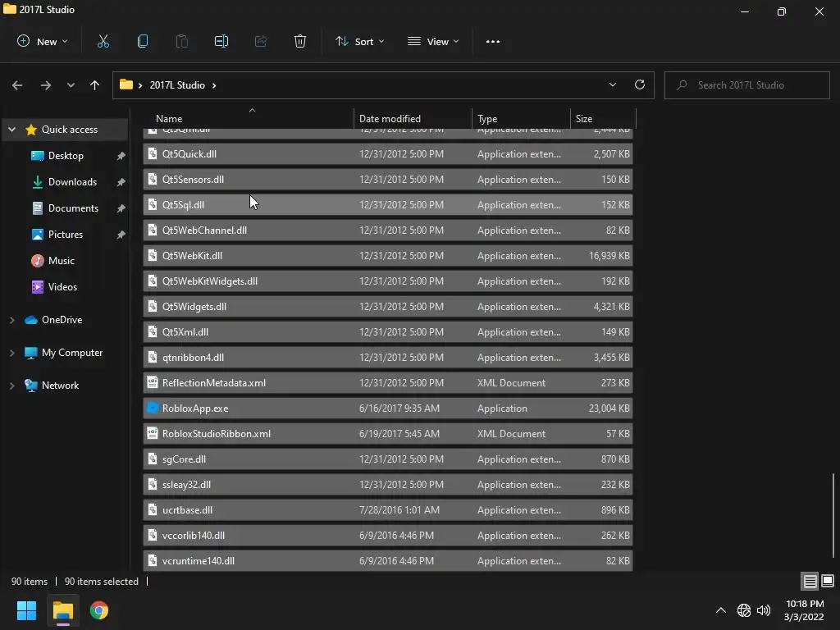The height and width of the screenshot is (630, 840).
Task: Select Qt5Sensors.dll file
Action: [388, 180]
